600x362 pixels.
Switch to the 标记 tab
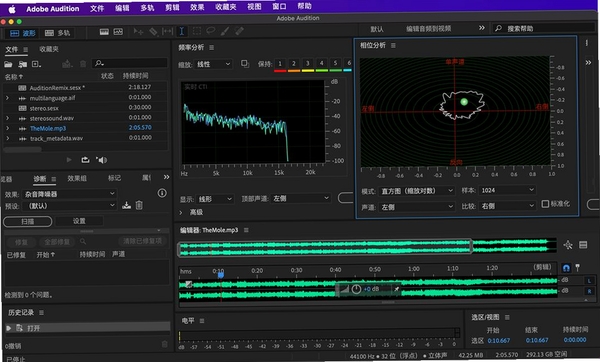[114, 178]
